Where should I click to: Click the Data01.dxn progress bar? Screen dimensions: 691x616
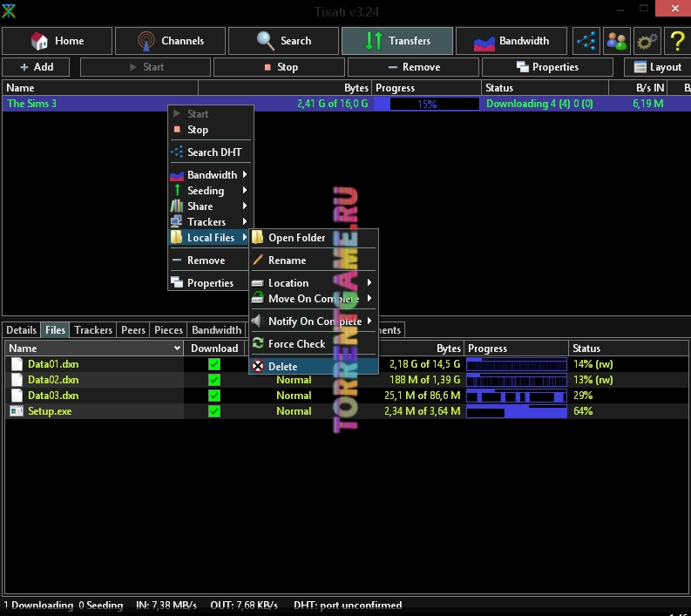point(516,364)
